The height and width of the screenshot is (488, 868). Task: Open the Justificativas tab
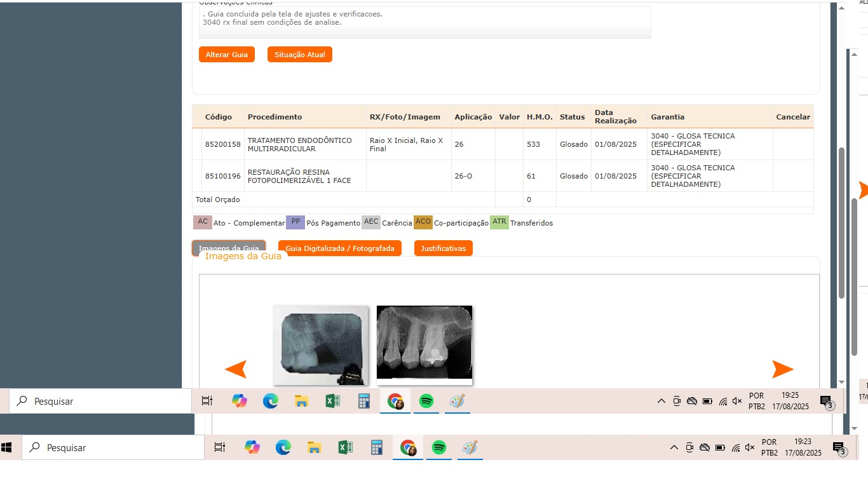tap(443, 248)
